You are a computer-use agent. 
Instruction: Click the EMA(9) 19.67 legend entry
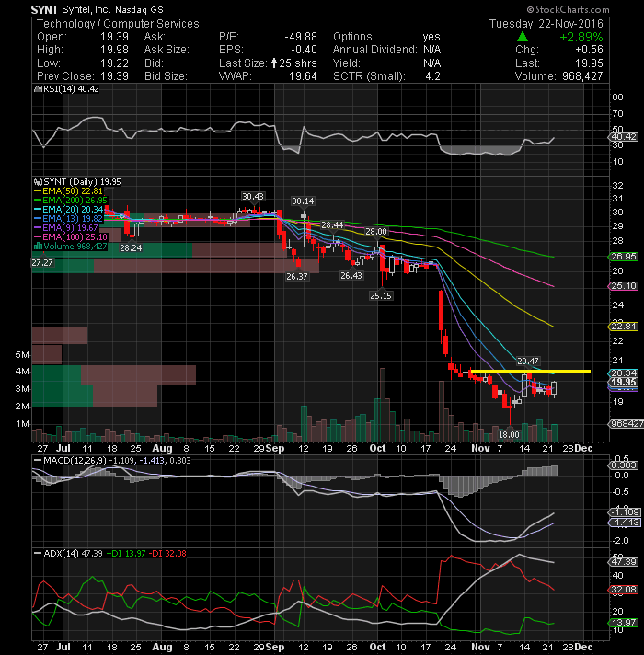(65, 227)
